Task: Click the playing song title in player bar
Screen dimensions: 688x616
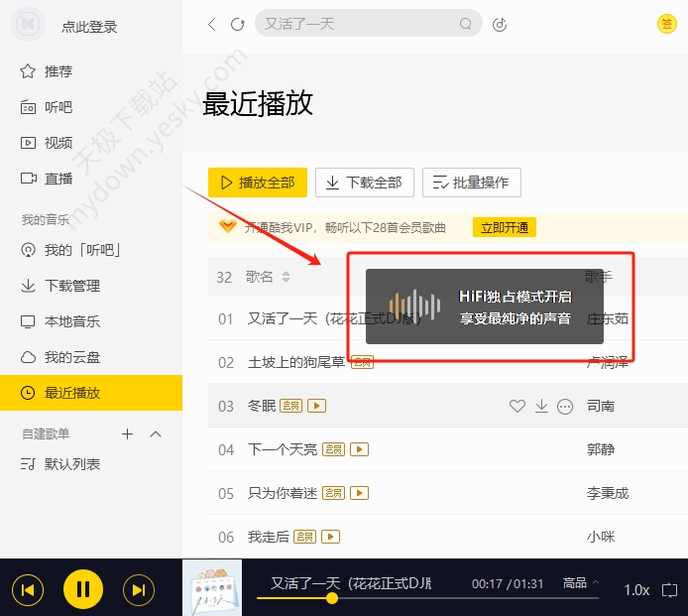Action: (351, 583)
